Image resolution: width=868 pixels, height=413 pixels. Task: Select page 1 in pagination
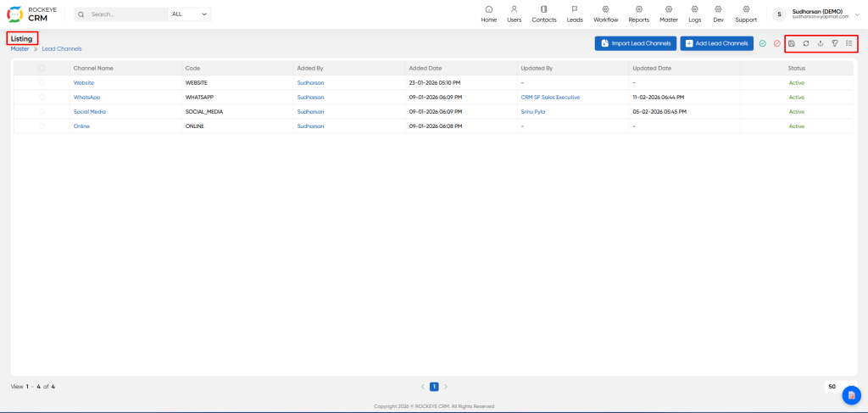pos(435,387)
